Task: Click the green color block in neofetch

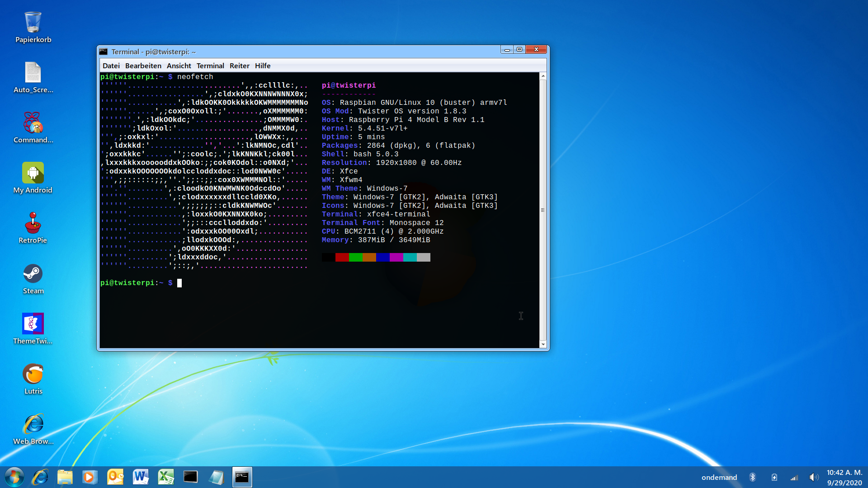Action: point(356,257)
